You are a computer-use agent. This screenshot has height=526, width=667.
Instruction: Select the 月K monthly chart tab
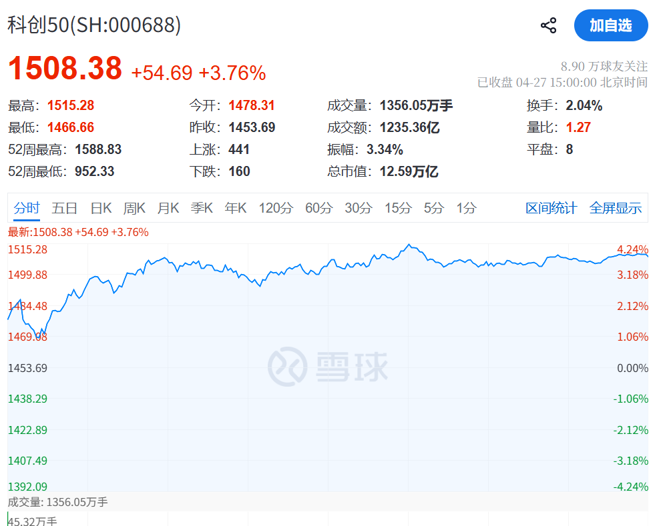[167, 208]
